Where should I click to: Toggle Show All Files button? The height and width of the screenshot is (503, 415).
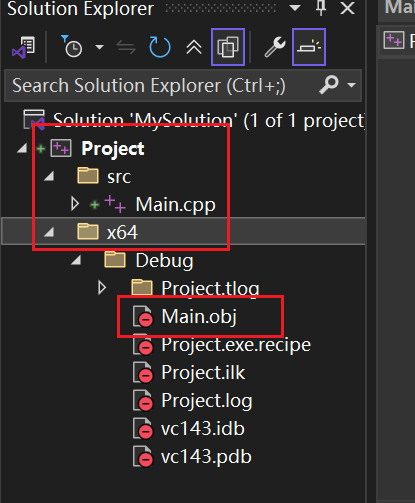click(228, 47)
